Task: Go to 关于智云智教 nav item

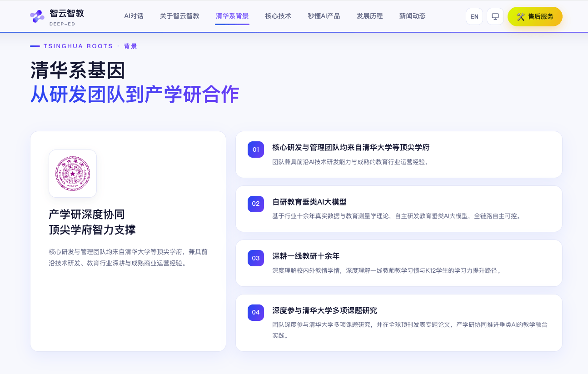Action: [179, 16]
